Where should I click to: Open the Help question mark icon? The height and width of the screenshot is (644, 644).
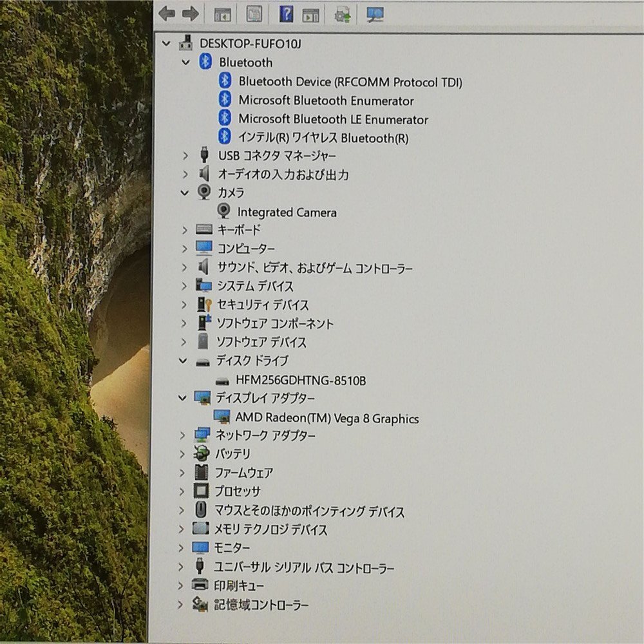[x=287, y=14]
